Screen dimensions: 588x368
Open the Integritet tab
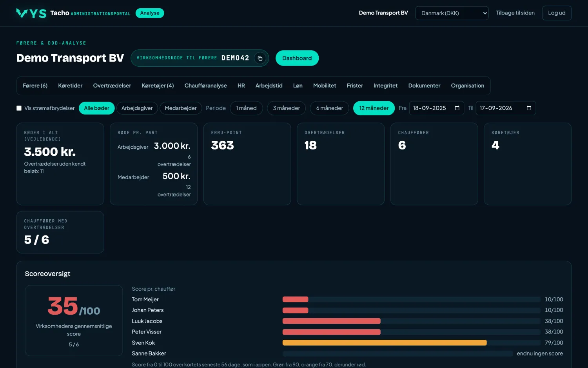385,86
